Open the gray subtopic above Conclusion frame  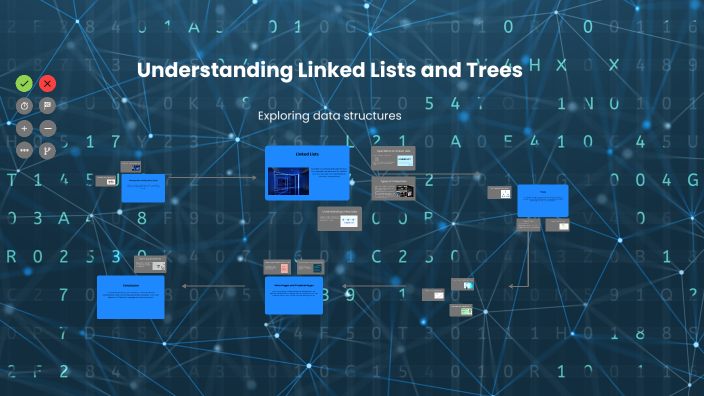(x=150, y=264)
